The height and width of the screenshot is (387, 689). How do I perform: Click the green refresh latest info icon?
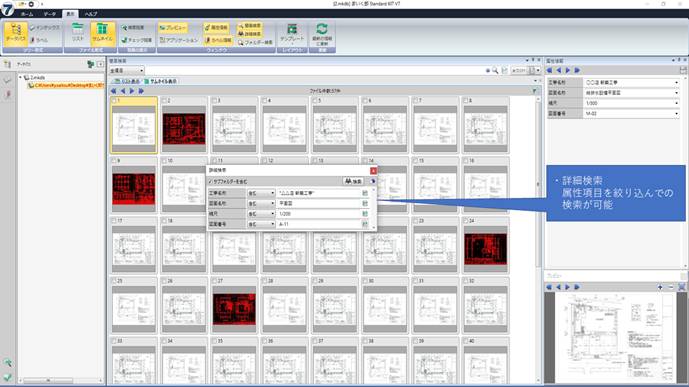[322, 33]
